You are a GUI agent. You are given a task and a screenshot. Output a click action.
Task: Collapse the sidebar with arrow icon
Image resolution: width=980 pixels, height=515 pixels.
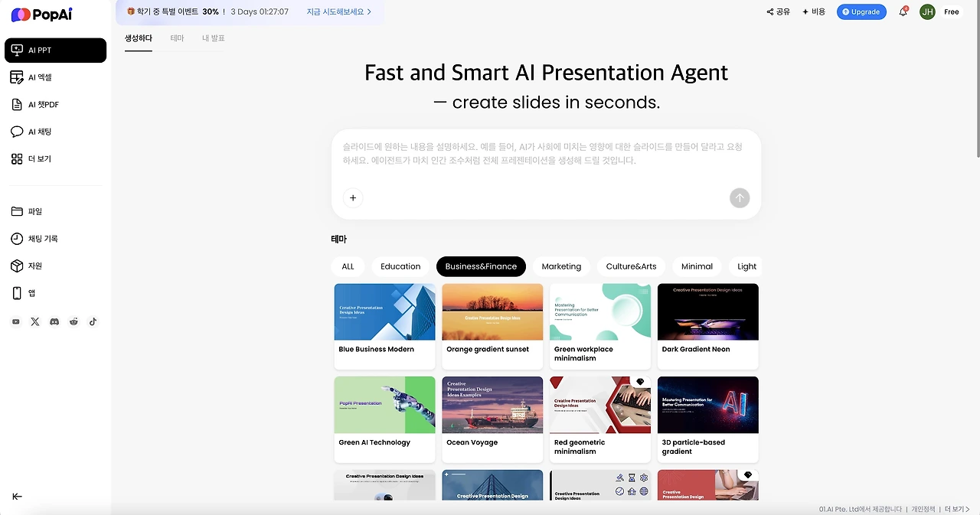(x=17, y=497)
